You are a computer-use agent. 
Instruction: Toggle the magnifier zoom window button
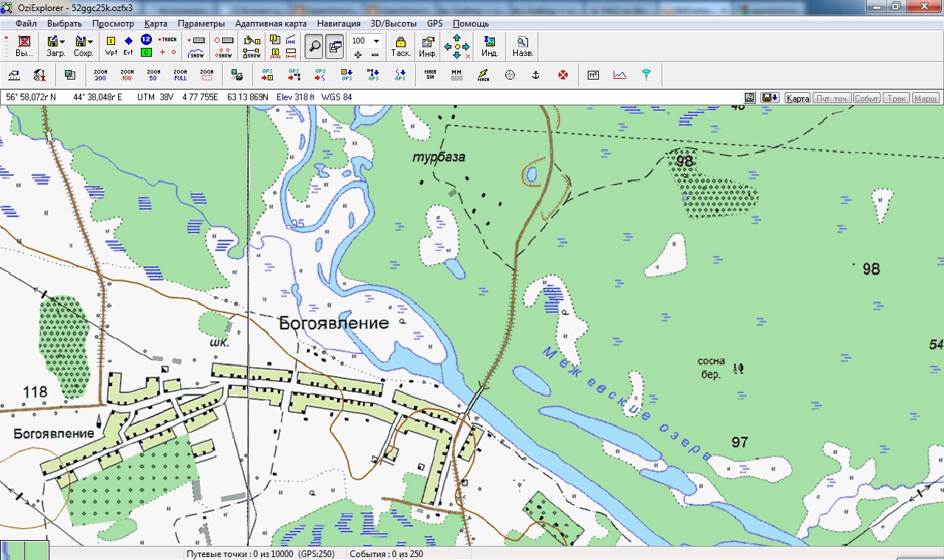click(x=315, y=46)
